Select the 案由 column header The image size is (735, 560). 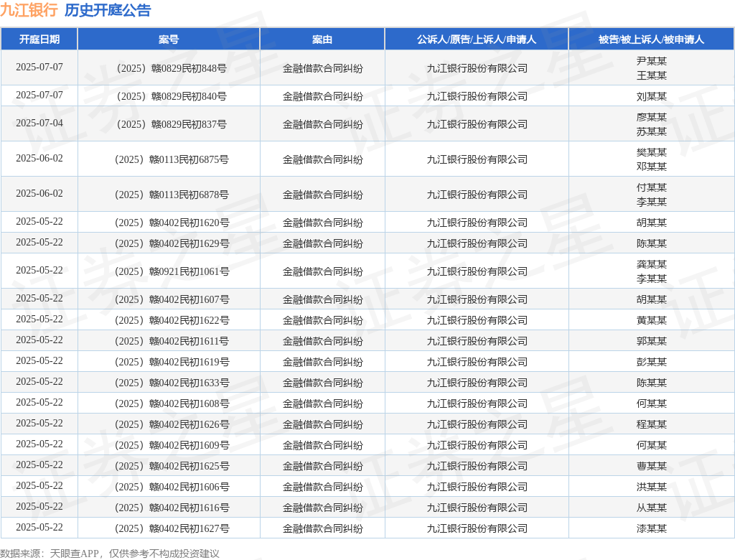[x=322, y=39]
